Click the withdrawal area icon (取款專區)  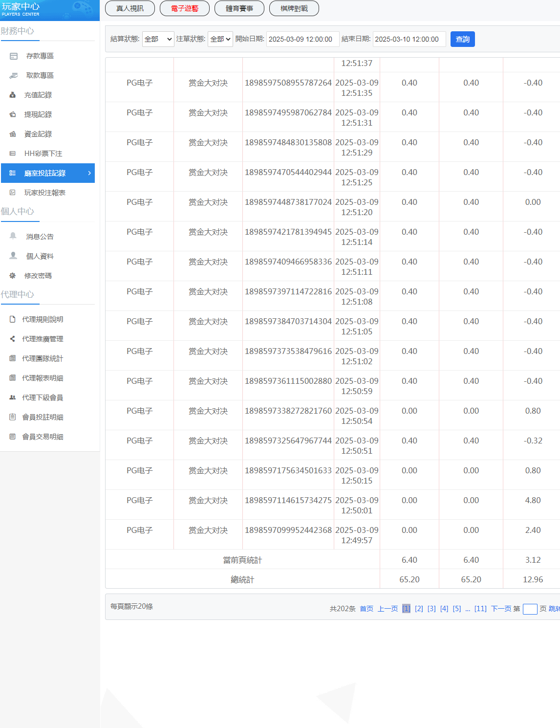(x=14, y=76)
